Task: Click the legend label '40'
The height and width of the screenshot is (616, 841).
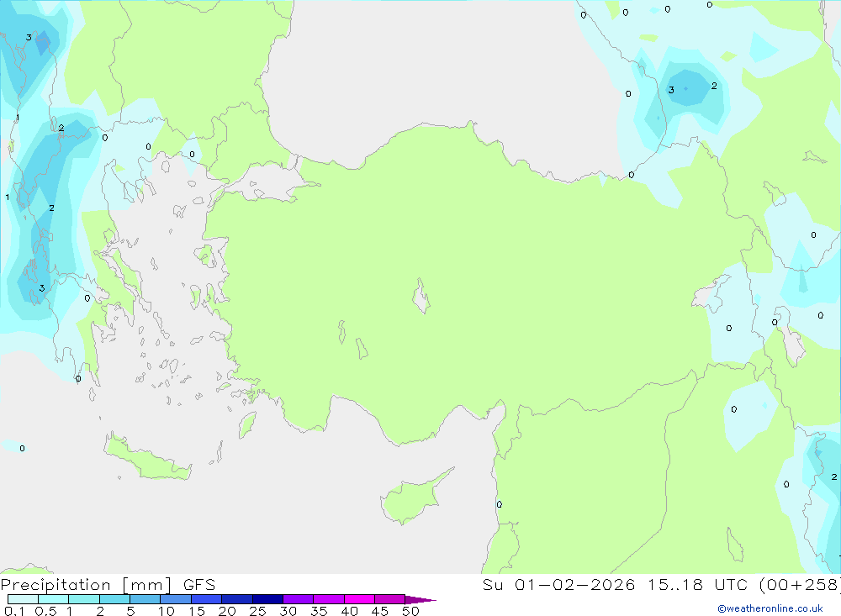Action: point(350,611)
